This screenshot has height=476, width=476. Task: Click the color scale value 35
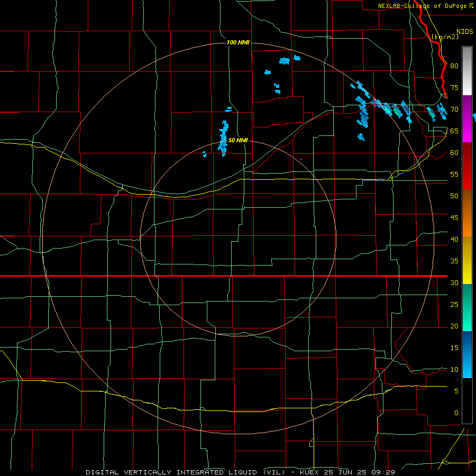(454, 261)
